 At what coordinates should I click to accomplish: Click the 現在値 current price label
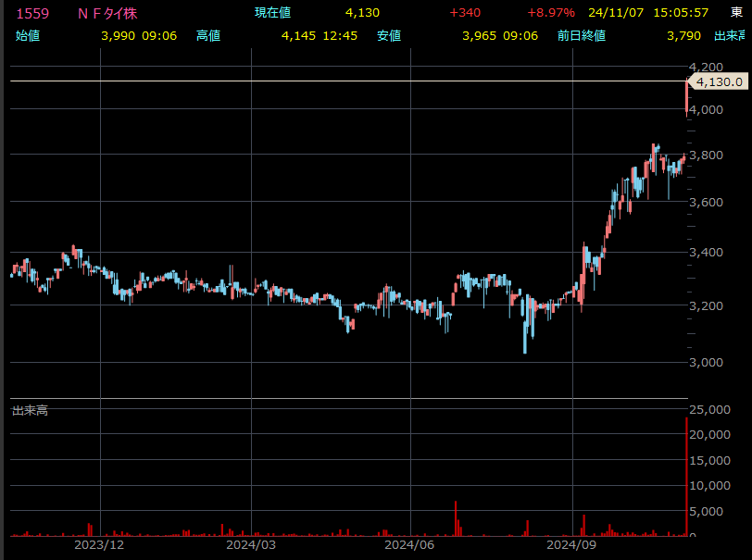click(x=273, y=13)
